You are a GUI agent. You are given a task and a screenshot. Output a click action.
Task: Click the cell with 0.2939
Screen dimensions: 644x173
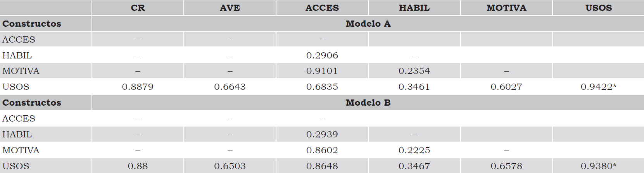[x=322, y=134]
